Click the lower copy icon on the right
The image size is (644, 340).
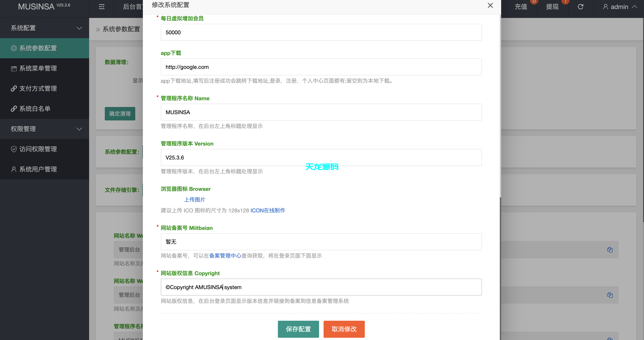610,295
